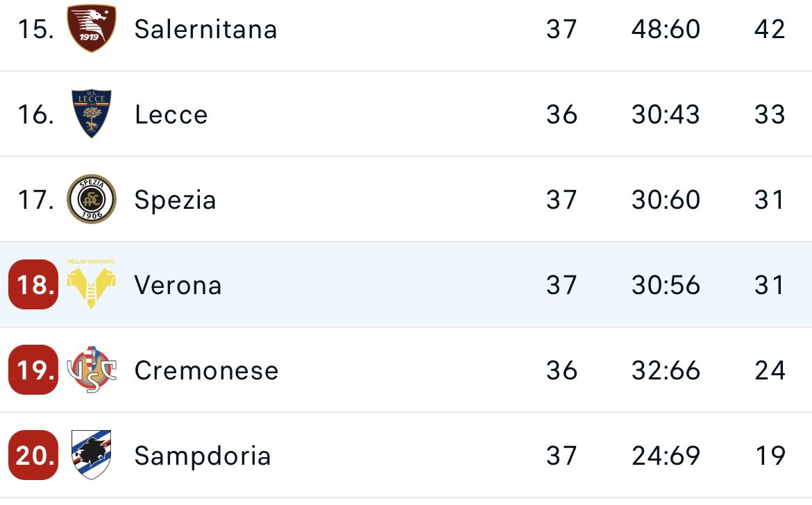Viewport: 812px width, 505px height.
Task: Open the Salernitana team name
Action: point(205,29)
